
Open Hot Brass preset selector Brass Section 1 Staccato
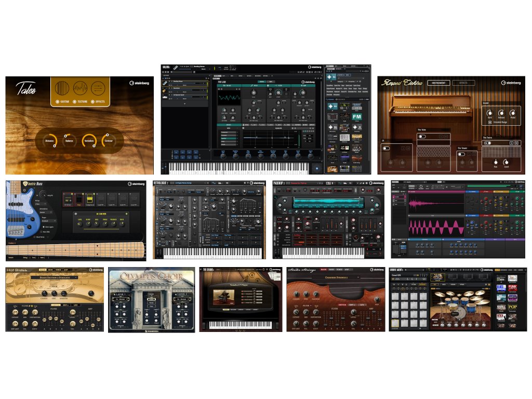click(54, 277)
